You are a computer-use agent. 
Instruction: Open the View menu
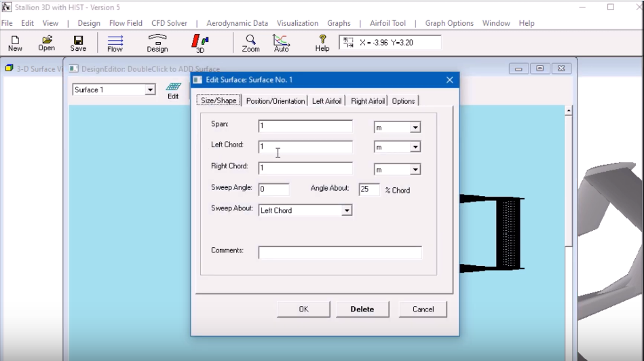(50, 23)
